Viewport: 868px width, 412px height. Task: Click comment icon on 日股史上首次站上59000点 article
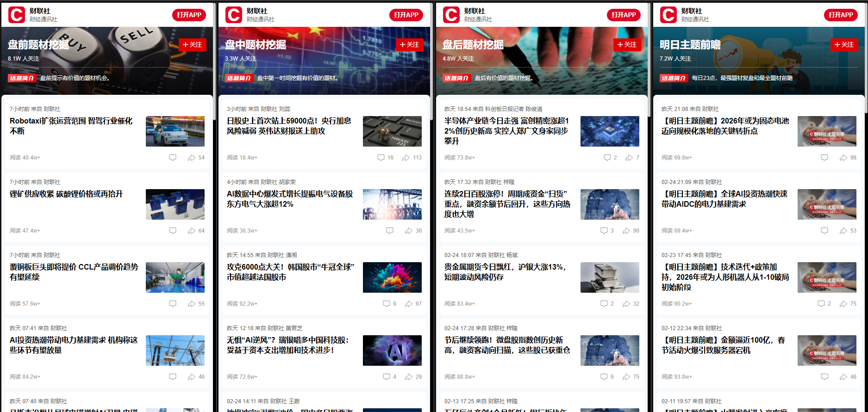point(381,158)
